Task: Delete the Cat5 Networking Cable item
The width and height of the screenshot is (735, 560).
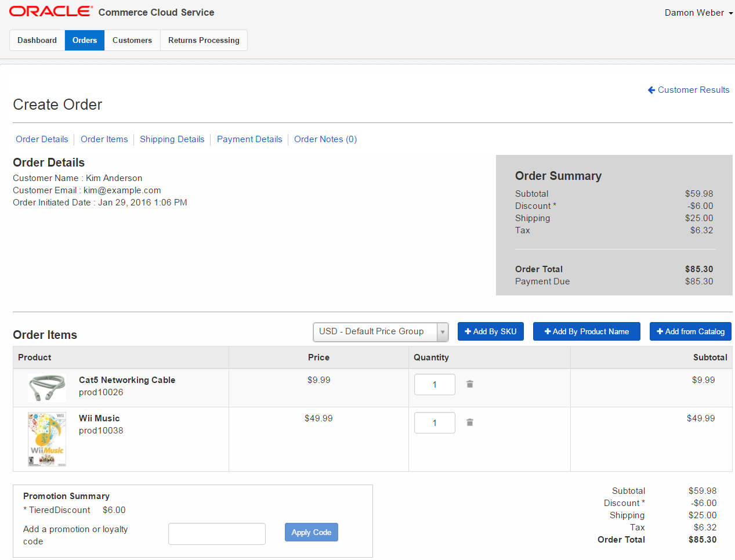Action: (x=470, y=384)
